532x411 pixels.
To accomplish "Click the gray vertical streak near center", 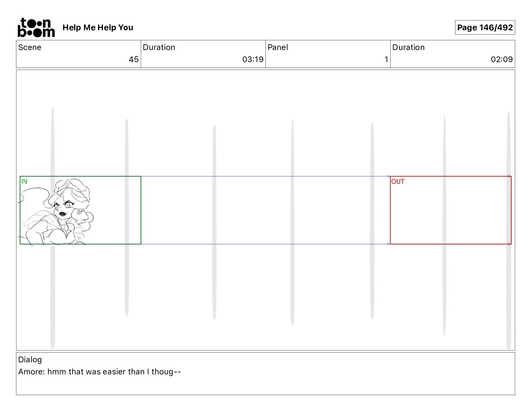I will [292, 222].
